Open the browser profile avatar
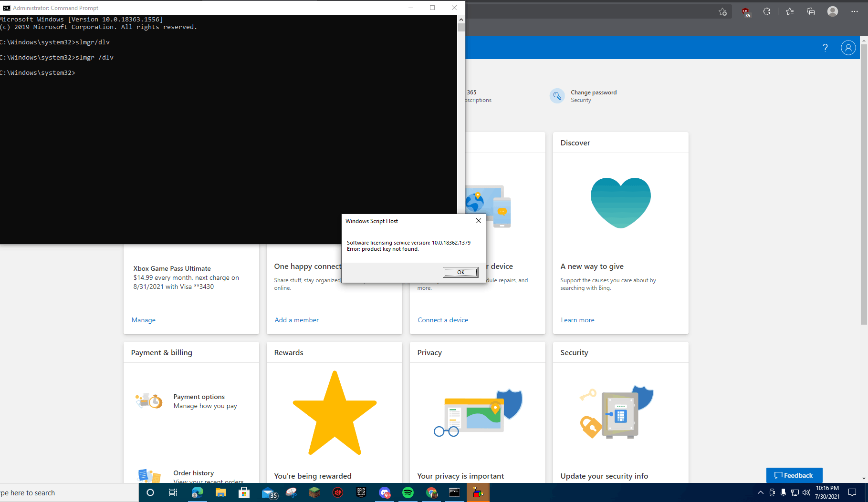 (x=833, y=11)
